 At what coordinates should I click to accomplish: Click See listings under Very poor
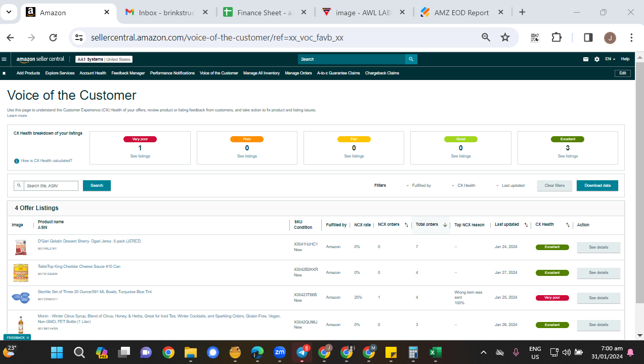(x=140, y=156)
